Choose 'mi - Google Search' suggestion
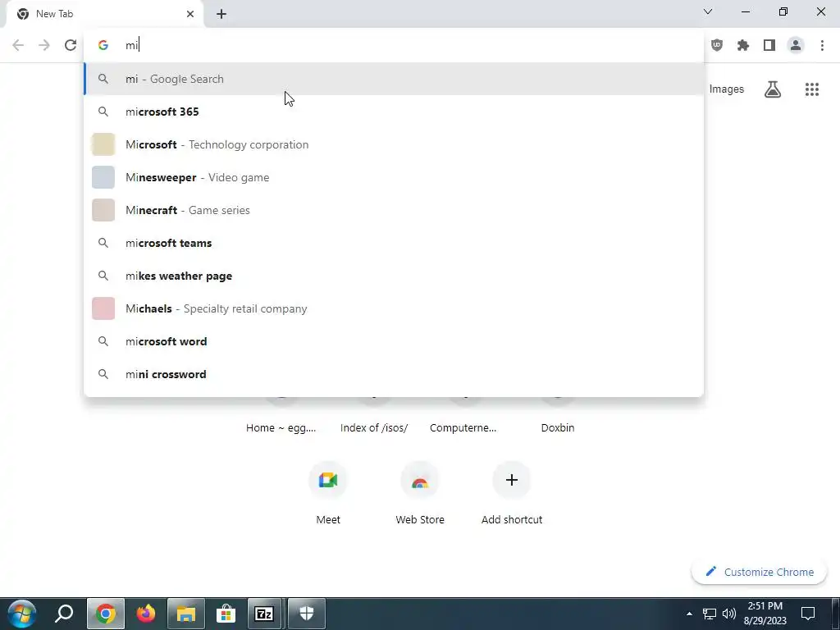The width and height of the screenshot is (840, 630). 394,79
